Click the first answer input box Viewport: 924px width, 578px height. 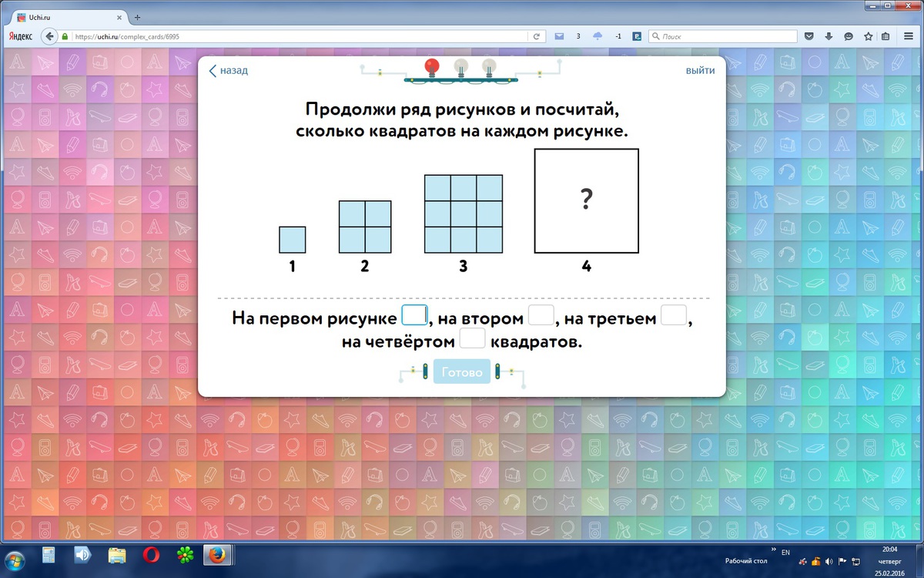(x=414, y=314)
